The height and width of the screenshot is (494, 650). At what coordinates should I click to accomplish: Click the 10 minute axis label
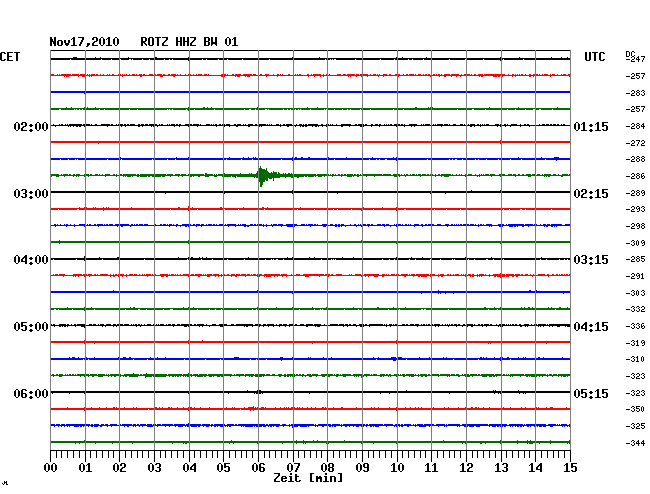click(397, 468)
